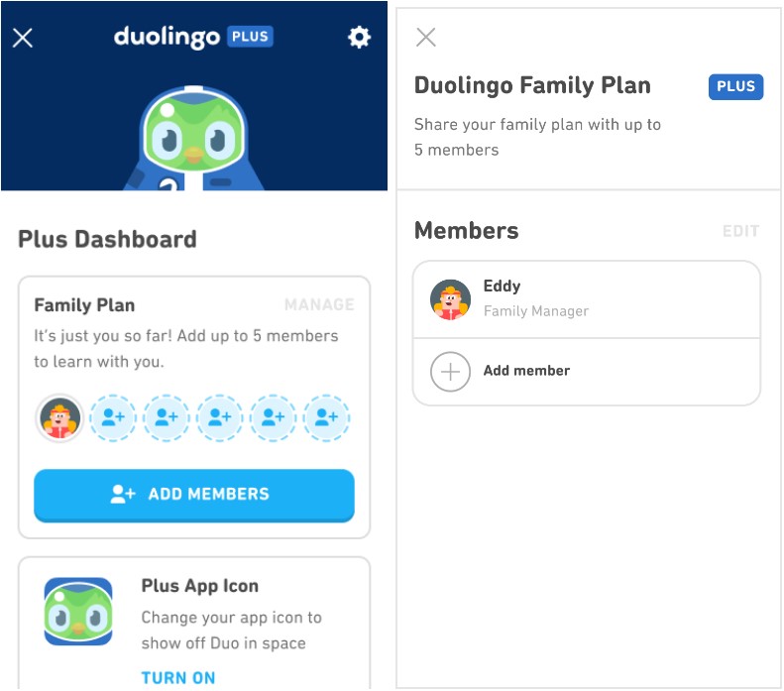The width and height of the screenshot is (784, 691).
Task: Close the Plus Dashboard with the X
Action: (23, 38)
